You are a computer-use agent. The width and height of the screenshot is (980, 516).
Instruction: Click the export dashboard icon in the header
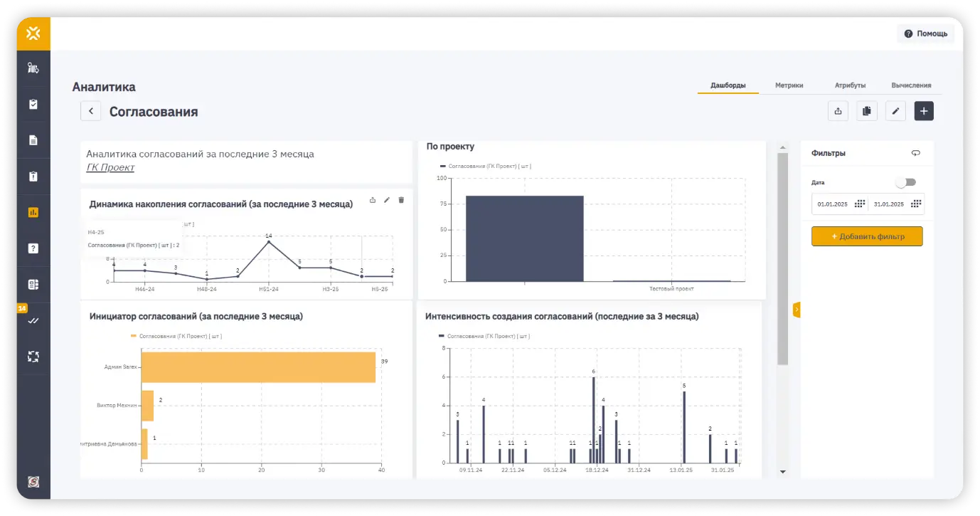(838, 111)
